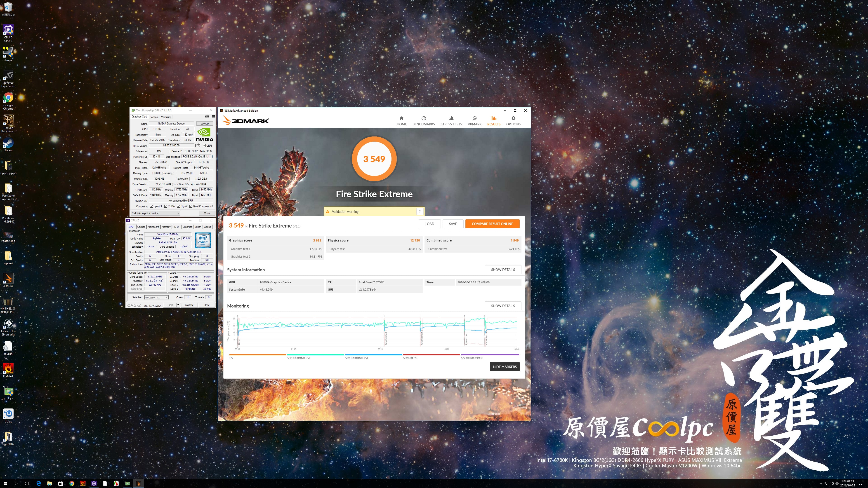Image resolution: width=868 pixels, height=488 pixels.
Task: Toggle OpenCL checkbox in GPU-Z
Action: [x=152, y=206]
